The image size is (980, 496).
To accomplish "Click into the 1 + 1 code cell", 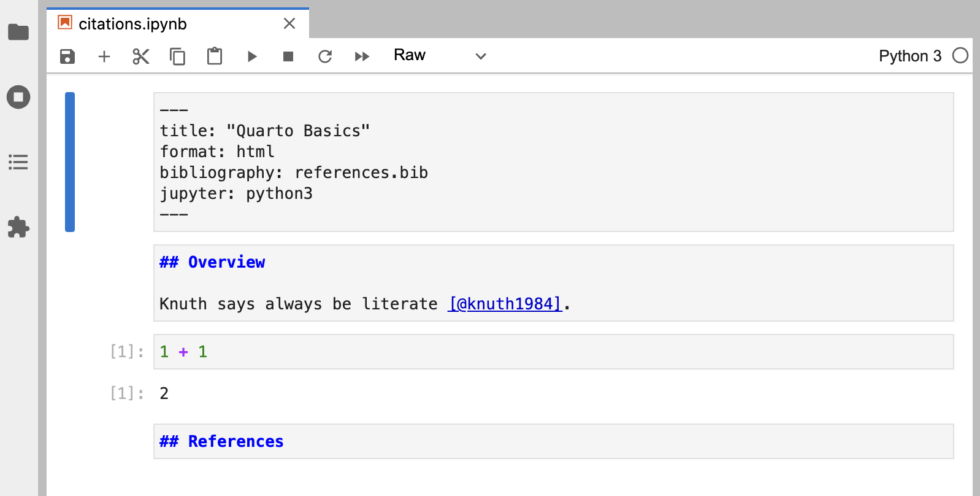I will [x=552, y=352].
